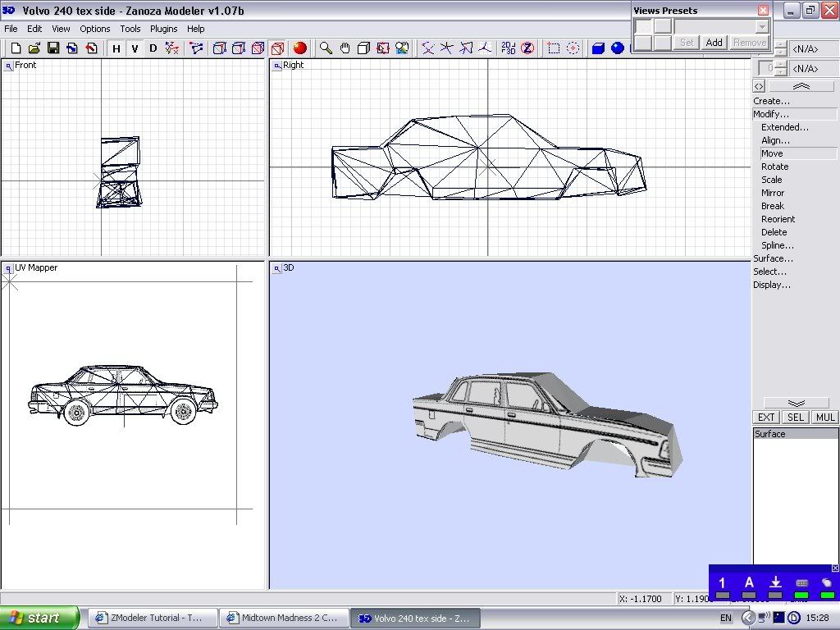This screenshot has height=630, width=840.
Task: Toggle the H axis lock button
Action: click(x=116, y=48)
